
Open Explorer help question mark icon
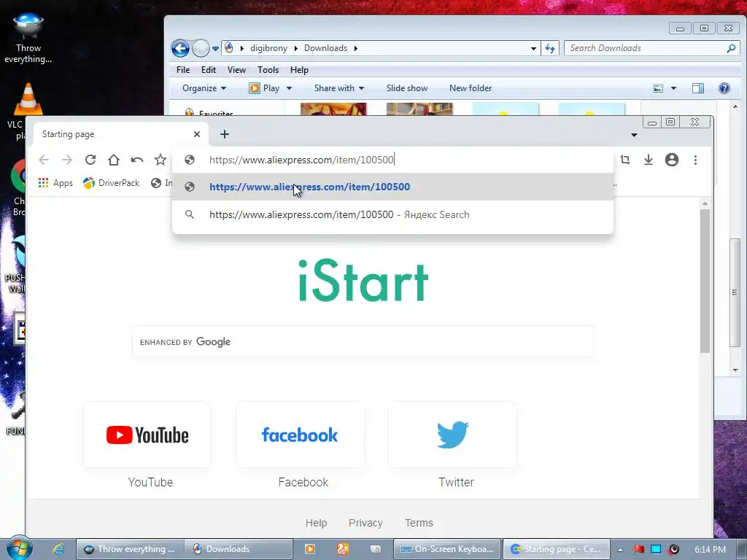click(x=724, y=88)
